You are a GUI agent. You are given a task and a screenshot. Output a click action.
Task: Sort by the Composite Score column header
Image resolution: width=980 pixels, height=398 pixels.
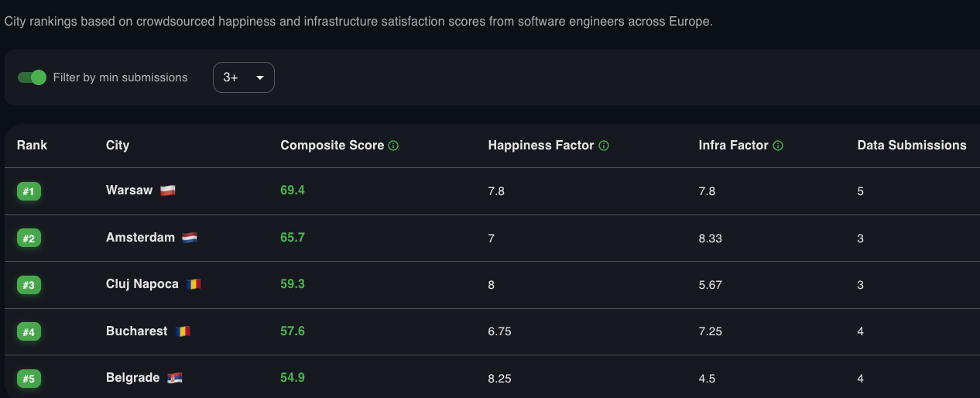coord(332,145)
